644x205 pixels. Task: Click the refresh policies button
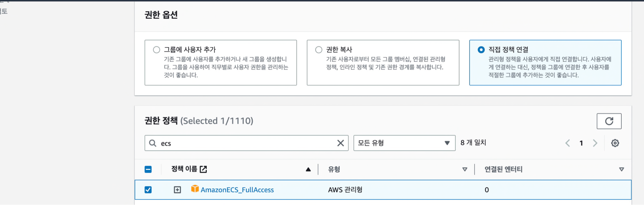coord(609,121)
